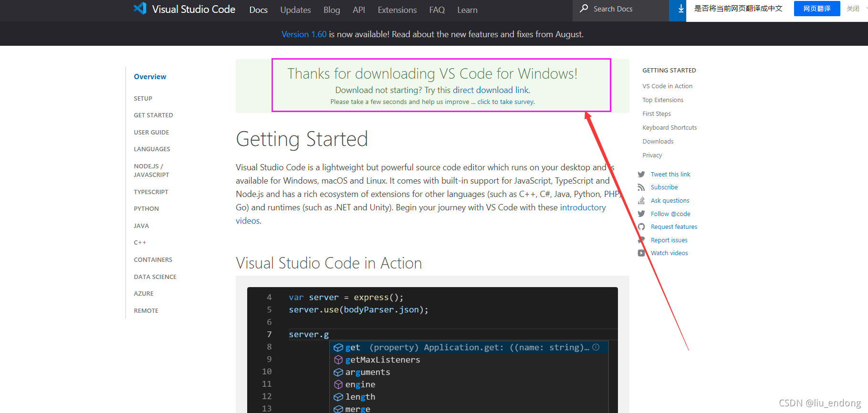Image resolution: width=868 pixels, height=413 pixels.
Task: Open the Learn navigation item
Action: pos(467,10)
